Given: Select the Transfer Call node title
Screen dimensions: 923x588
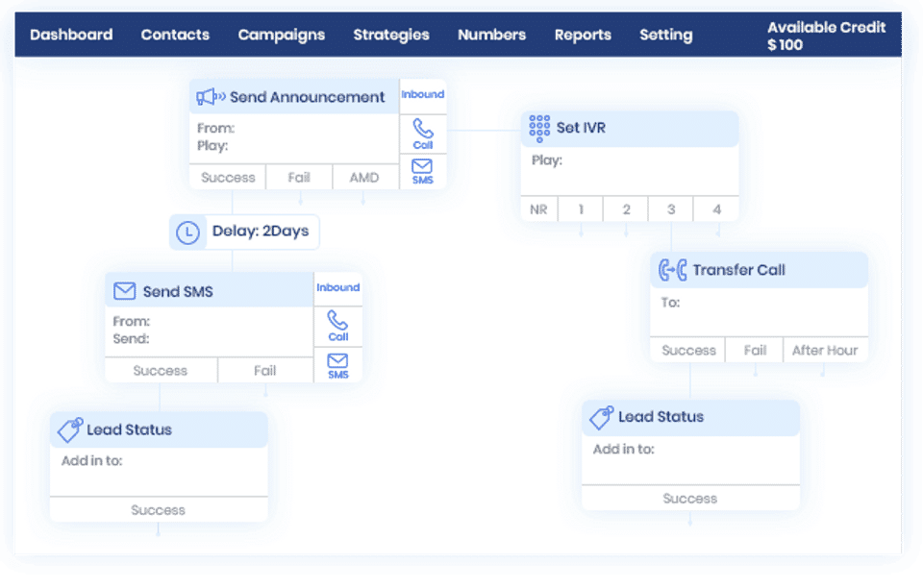Looking at the screenshot, I should click(x=738, y=270).
